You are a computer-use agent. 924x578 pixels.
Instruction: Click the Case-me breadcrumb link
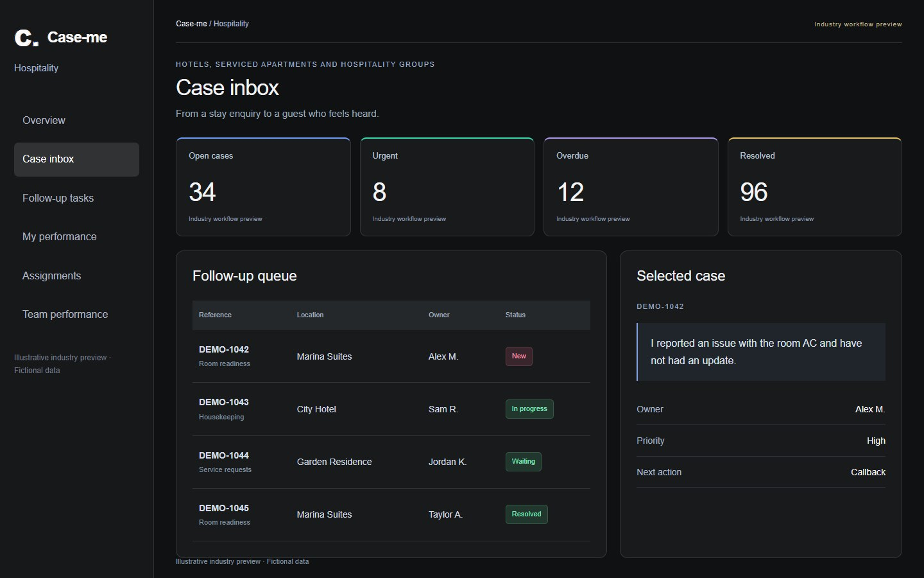click(x=191, y=24)
